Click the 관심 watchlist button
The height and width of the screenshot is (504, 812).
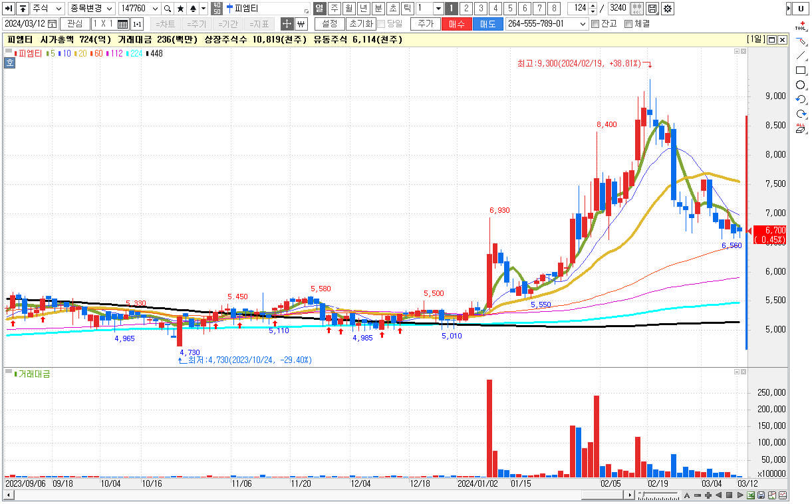point(75,23)
